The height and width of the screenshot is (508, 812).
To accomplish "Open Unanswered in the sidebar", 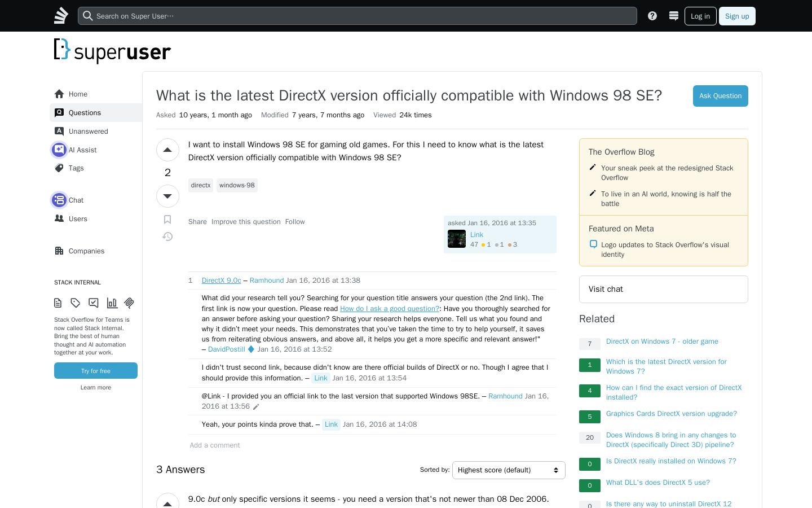I will tap(89, 132).
